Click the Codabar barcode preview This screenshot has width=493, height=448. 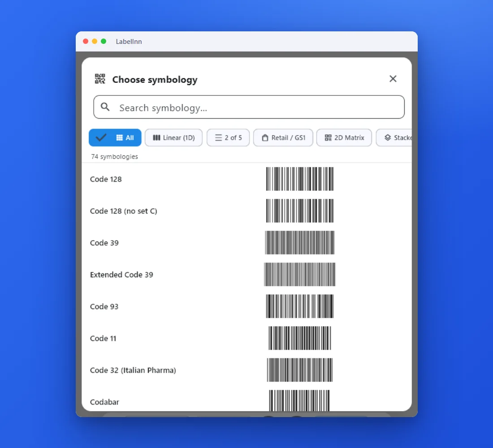299,401
